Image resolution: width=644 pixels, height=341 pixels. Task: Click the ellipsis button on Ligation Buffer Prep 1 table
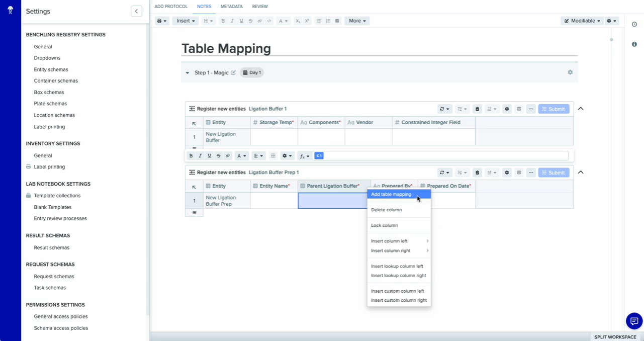[x=531, y=173]
